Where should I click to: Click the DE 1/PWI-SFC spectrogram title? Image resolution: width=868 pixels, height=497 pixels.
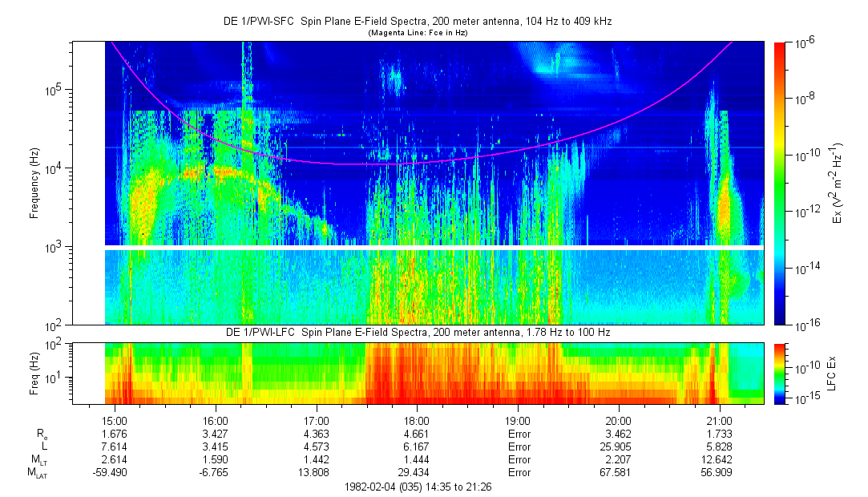(417, 22)
